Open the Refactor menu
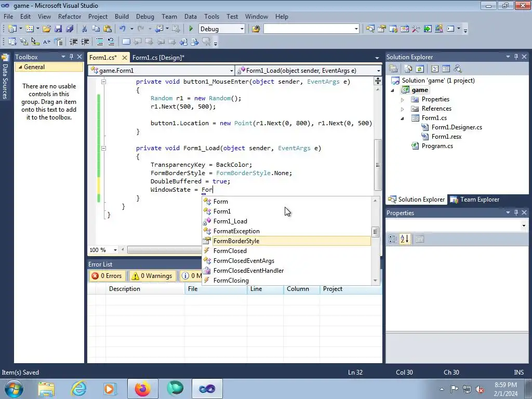 coord(70,16)
